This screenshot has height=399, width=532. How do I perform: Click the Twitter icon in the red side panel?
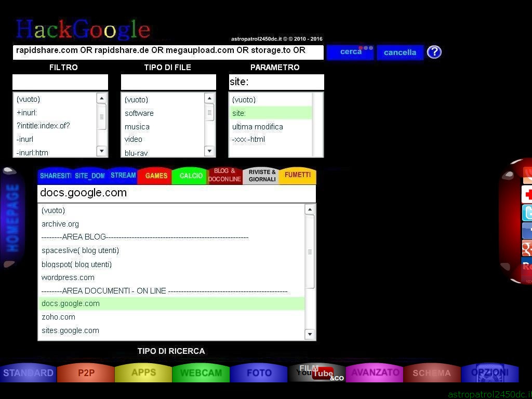point(527,212)
